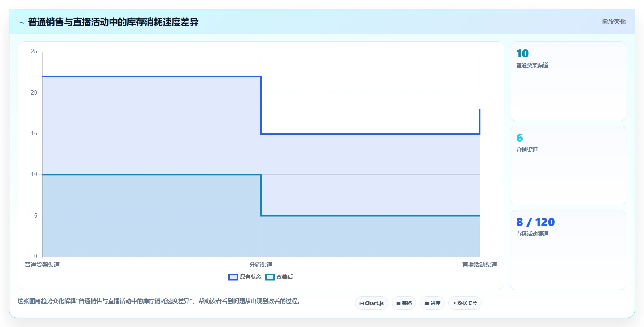Screen dimensions: 644x327
Task: Click the y-axis tick label 5
Action: tap(35, 216)
